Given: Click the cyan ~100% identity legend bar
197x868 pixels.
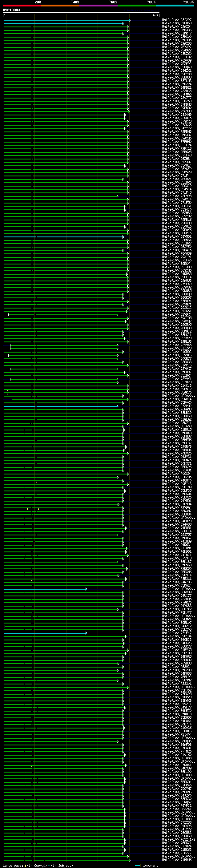Looking at the screenshot, I should pyautogui.click(x=175, y=6).
